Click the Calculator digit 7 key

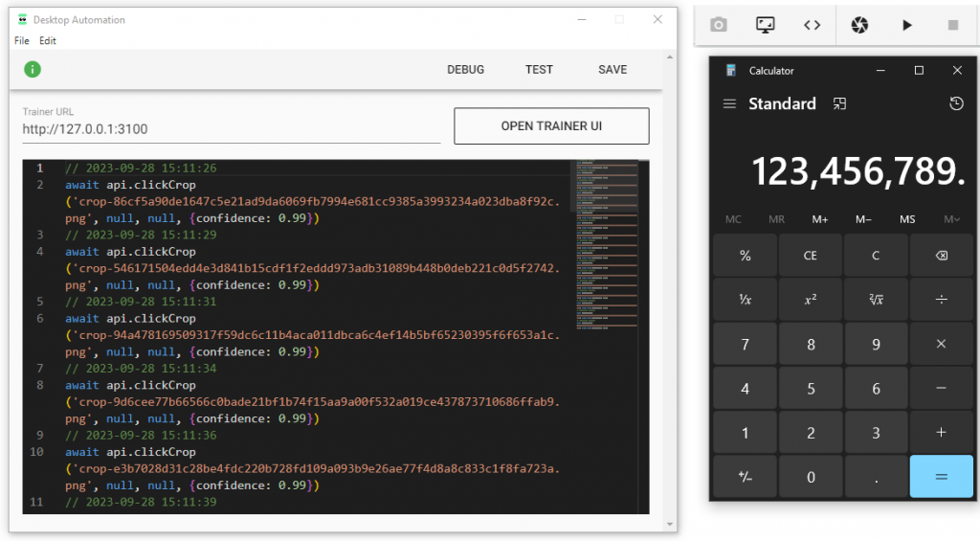[x=745, y=344]
